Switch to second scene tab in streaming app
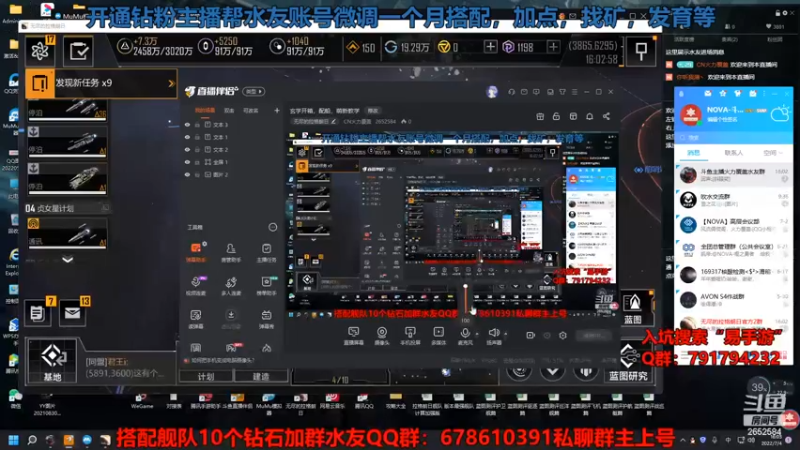Viewport: 800px width, 450px height. [229, 110]
